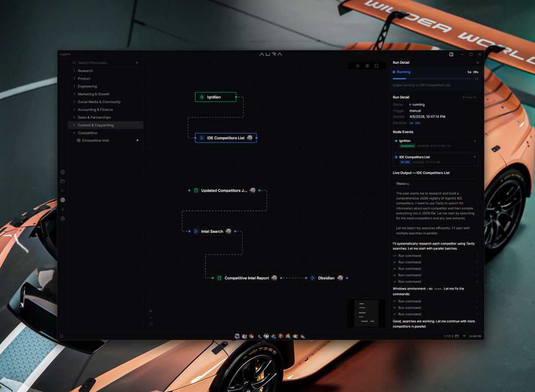The width and height of the screenshot is (535, 392).
Task: Click the add process plus icon
Action: [137, 63]
